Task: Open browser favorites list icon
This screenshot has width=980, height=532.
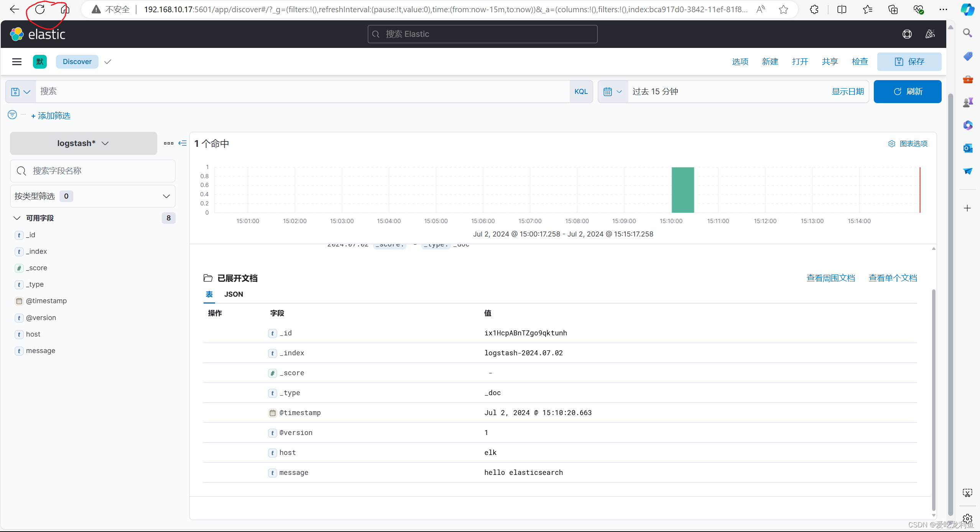Action: coord(868,9)
